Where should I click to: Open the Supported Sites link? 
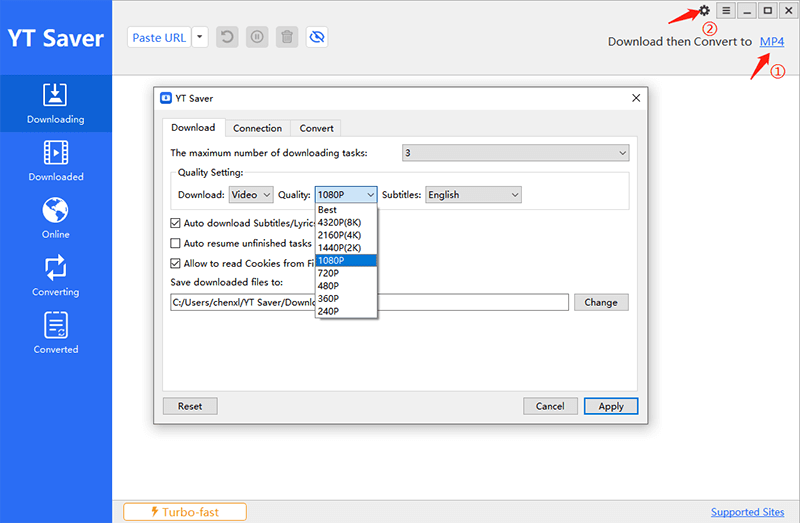747,512
